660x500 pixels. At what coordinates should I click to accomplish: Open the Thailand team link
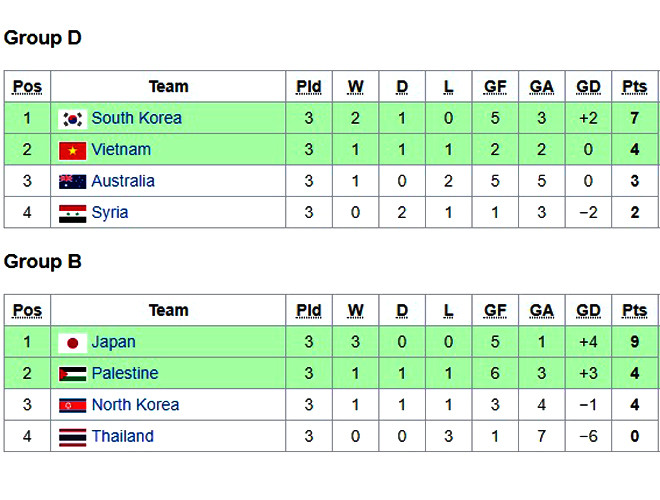122,436
